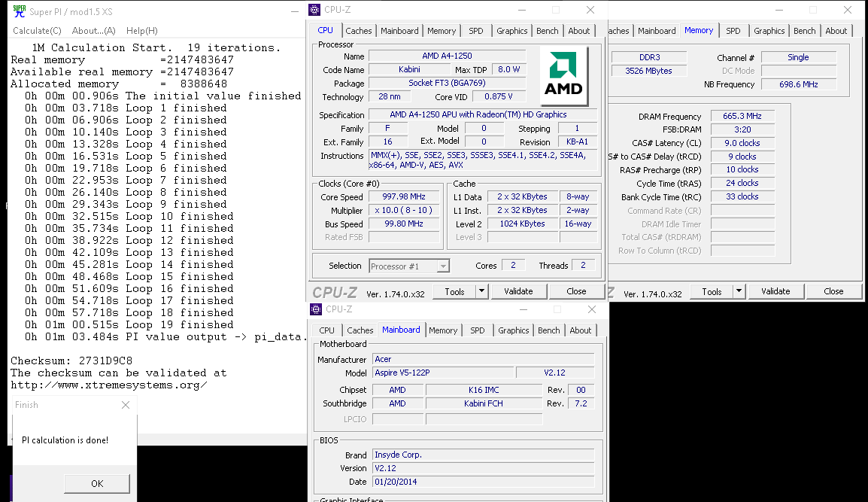Screen dimensions: 868x502
Task: Open the Help(H) menu in Super PI
Action: tap(141, 31)
